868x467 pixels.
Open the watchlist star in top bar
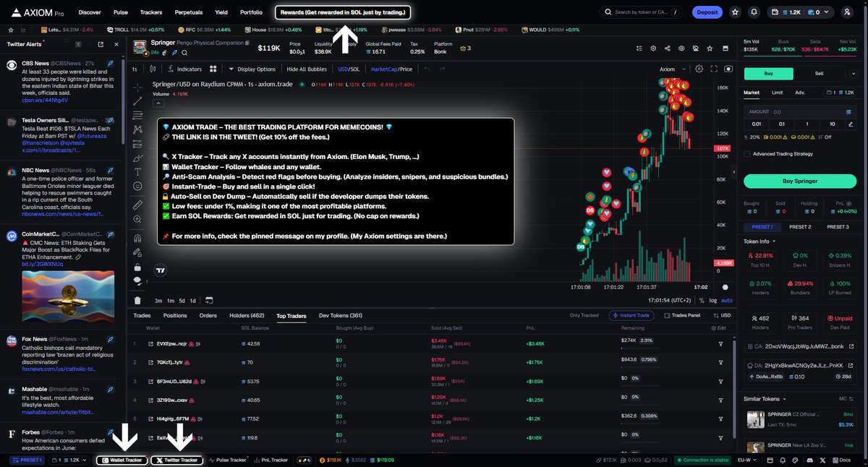coord(735,12)
